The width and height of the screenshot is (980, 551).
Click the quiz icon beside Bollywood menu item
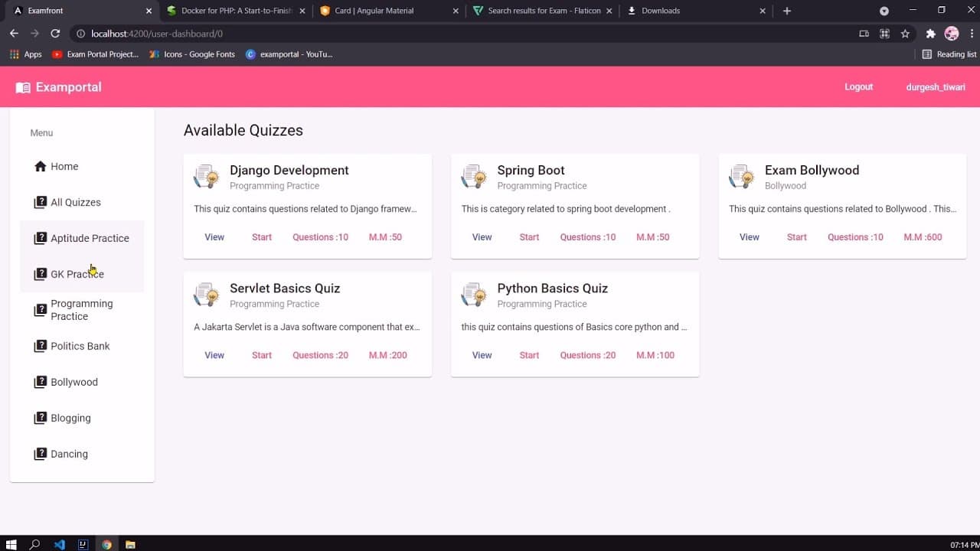[41, 382]
